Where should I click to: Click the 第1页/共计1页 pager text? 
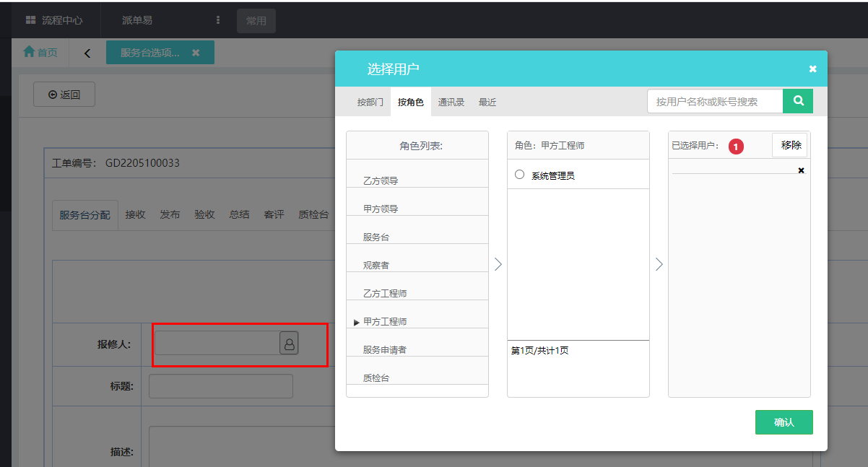(x=539, y=351)
